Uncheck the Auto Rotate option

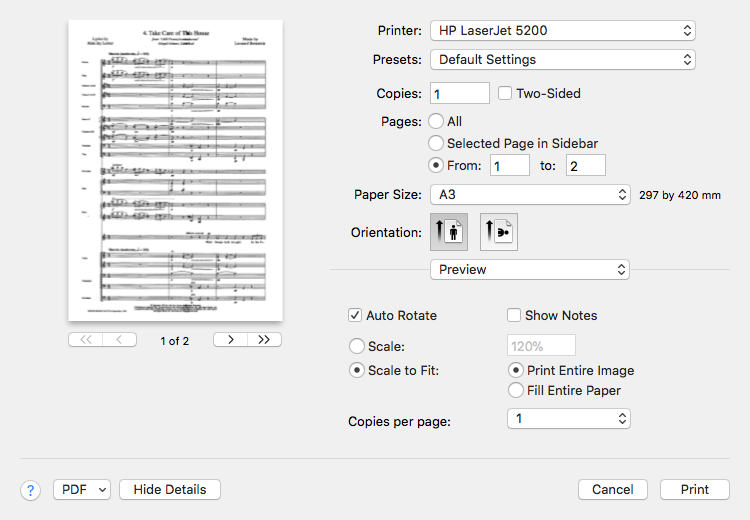[x=355, y=315]
